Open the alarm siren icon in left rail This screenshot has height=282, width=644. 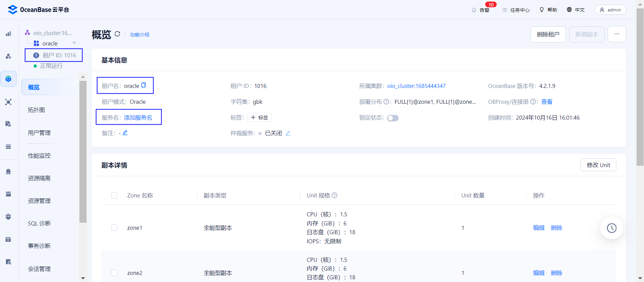(8, 171)
